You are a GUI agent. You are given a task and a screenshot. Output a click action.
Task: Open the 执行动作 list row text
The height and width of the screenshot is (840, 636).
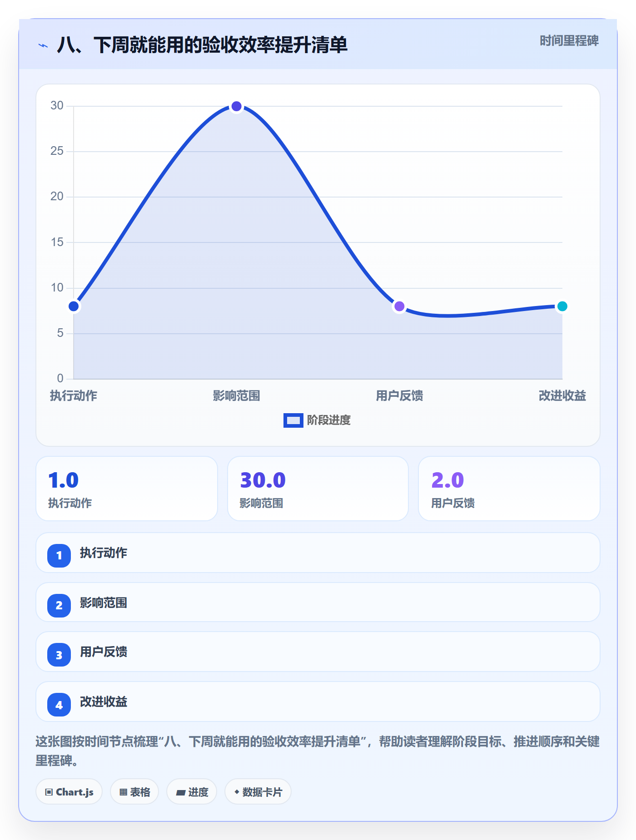pyautogui.click(x=104, y=553)
